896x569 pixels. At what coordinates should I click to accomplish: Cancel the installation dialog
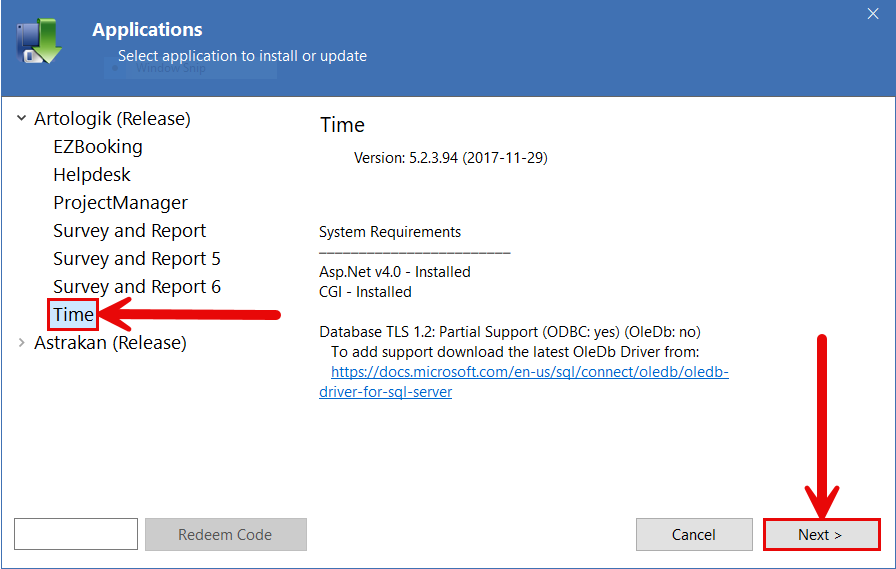click(x=694, y=534)
